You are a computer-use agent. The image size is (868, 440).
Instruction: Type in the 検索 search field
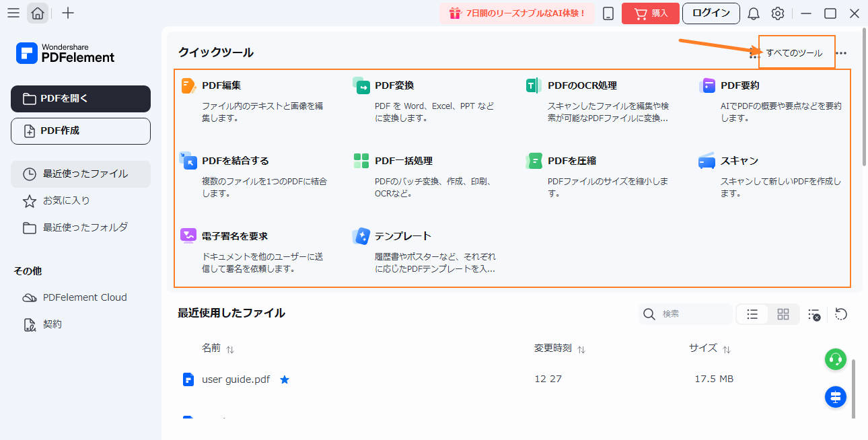pos(686,314)
